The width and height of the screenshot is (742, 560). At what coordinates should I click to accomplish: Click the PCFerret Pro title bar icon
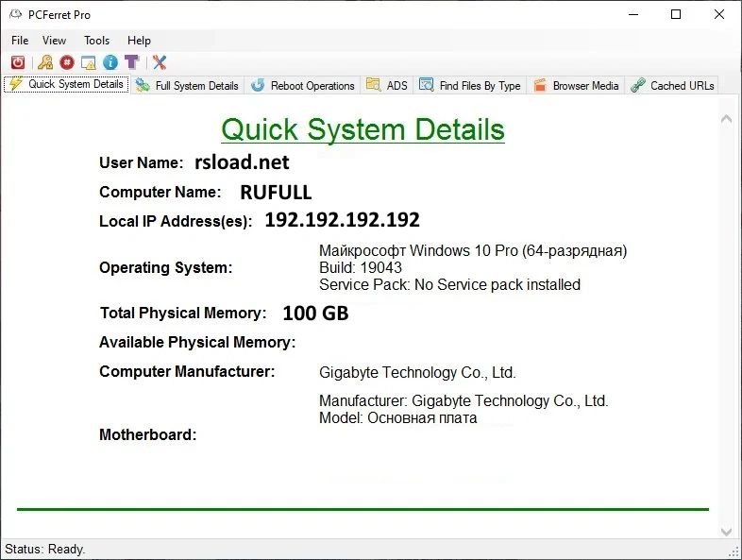tap(15, 14)
